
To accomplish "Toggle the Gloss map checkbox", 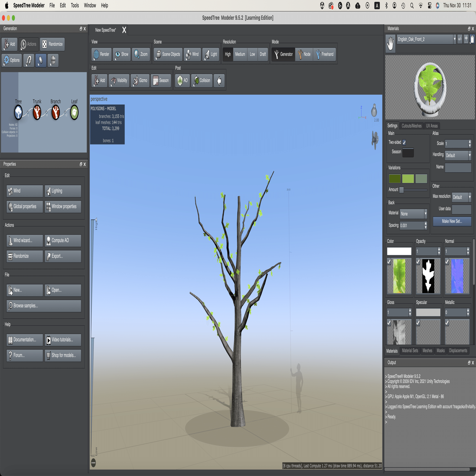I will (x=389, y=322).
